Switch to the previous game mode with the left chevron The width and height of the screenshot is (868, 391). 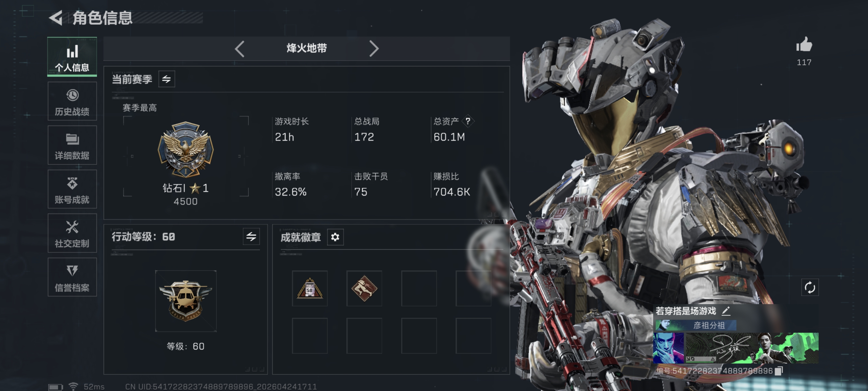tap(240, 49)
